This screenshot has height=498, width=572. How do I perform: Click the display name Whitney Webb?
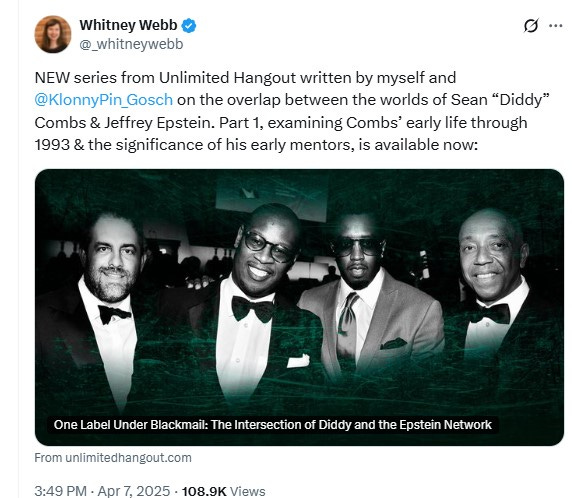[x=128, y=25]
